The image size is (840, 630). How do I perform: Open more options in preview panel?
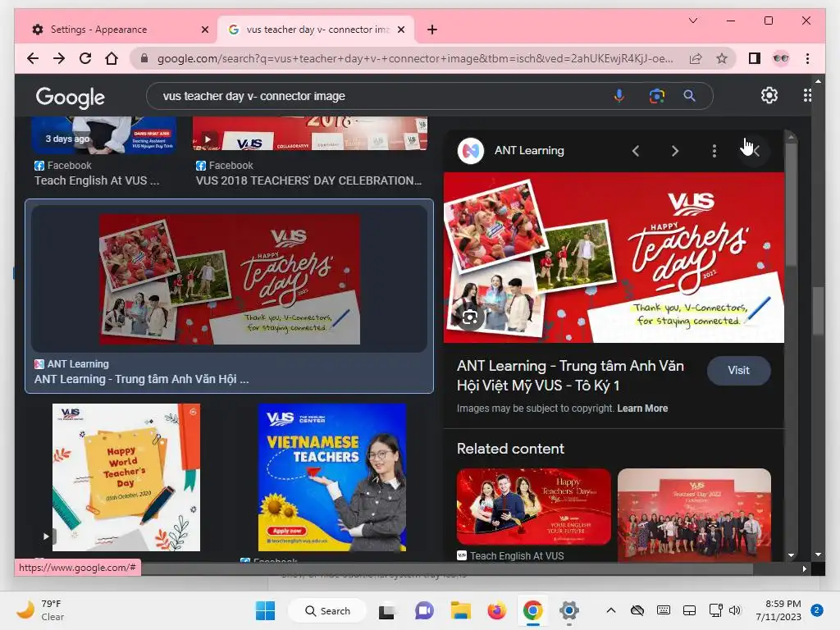coord(714,151)
